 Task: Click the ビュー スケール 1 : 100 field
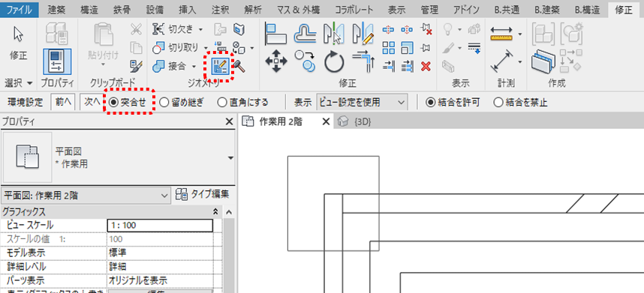pyautogui.click(x=160, y=226)
